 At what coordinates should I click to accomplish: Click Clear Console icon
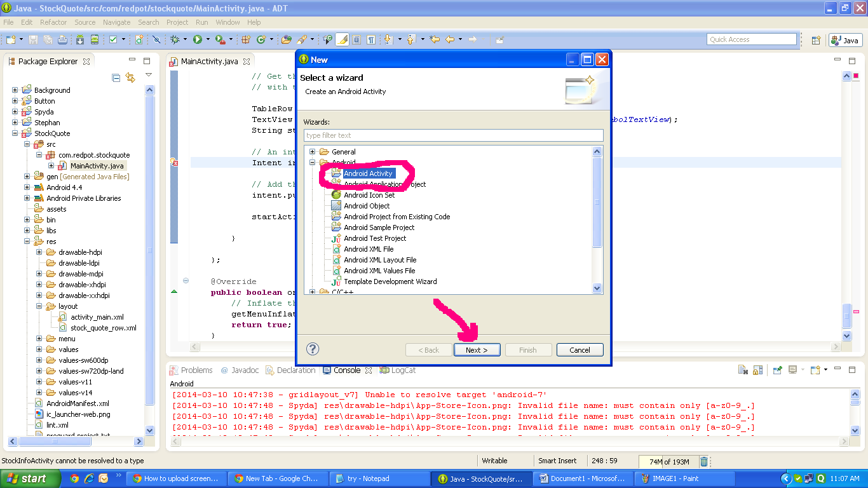(x=742, y=370)
